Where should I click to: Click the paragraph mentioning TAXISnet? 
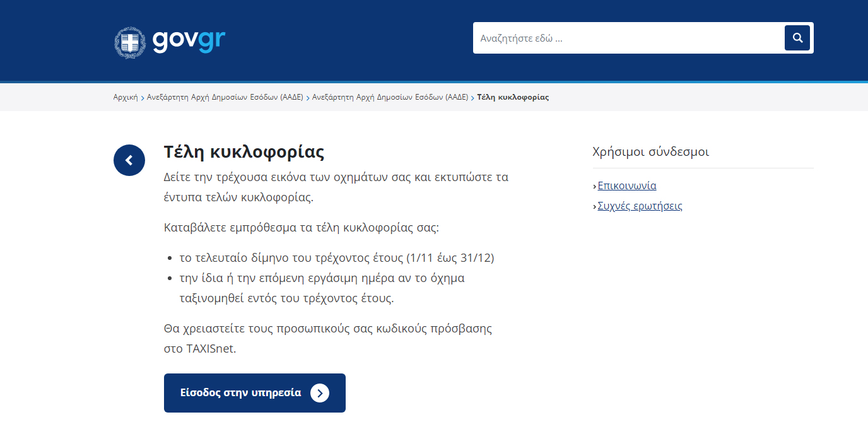point(328,339)
